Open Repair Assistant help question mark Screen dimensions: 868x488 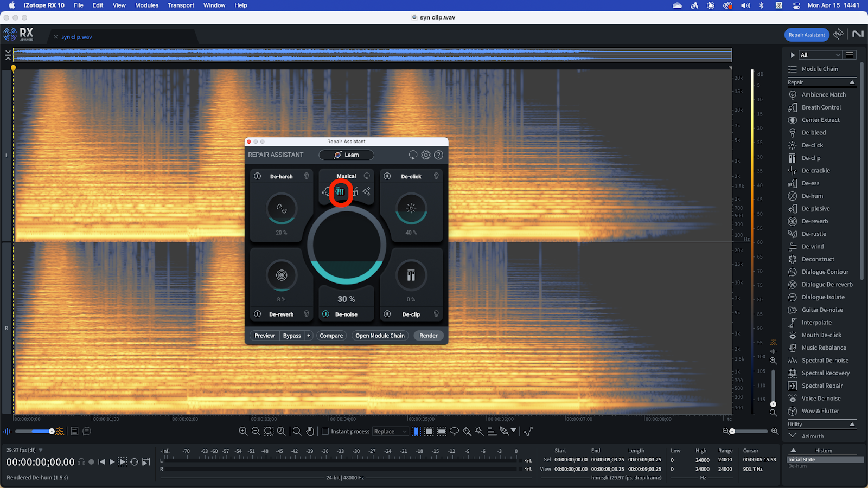tap(438, 155)
